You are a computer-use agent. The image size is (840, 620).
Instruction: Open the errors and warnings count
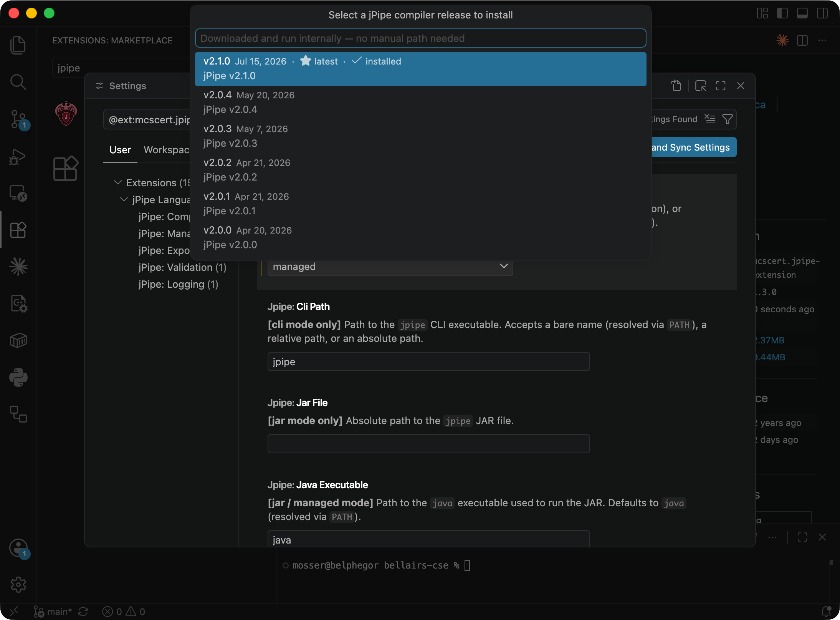pos(124,611)
